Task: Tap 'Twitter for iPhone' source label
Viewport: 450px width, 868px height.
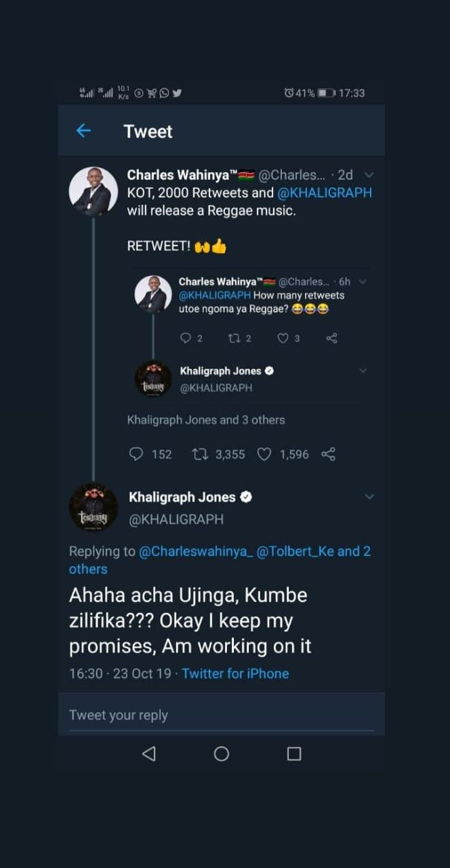Action: pyautogui.click(x=234, y=673)
